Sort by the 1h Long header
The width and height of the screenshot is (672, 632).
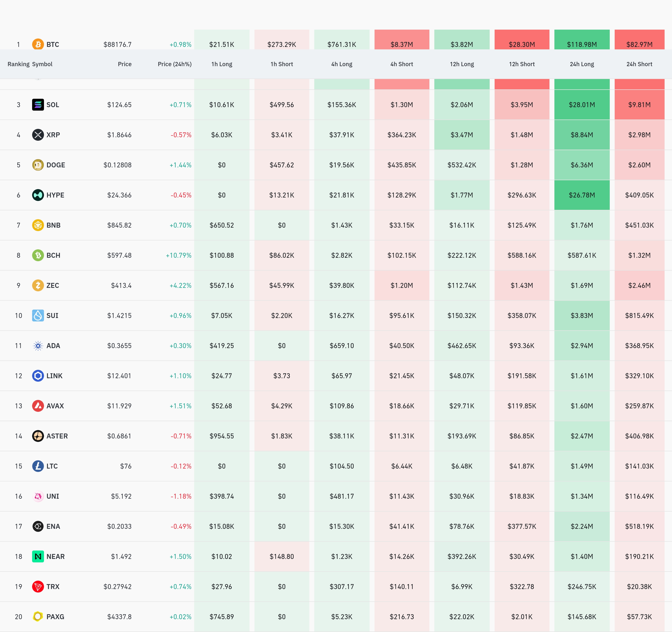coord(222,64)
